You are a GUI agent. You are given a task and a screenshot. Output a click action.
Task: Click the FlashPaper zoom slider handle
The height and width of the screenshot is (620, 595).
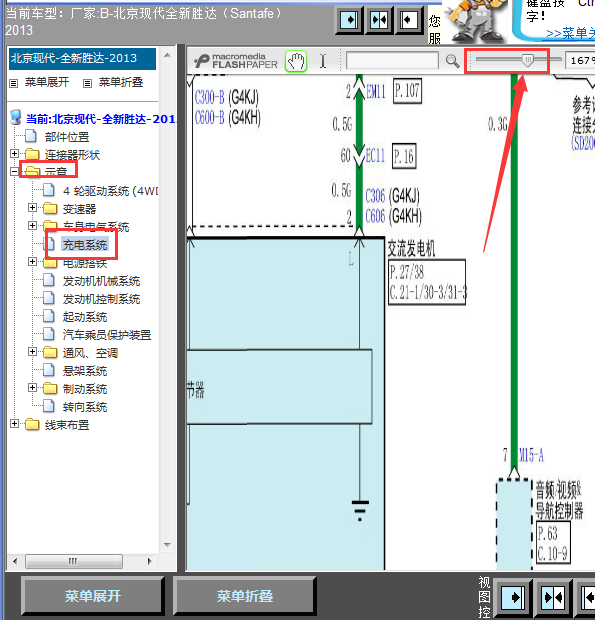pyautogui.click(x=527, y=60)
